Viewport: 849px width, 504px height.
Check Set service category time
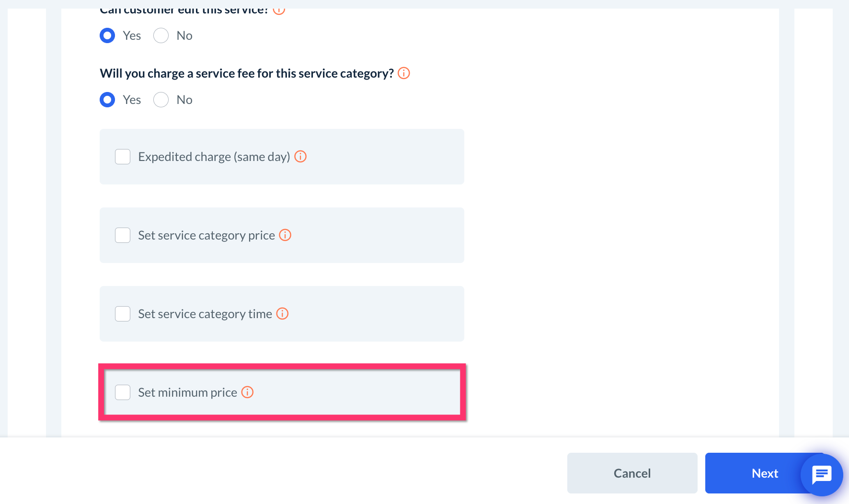point(123,314)
